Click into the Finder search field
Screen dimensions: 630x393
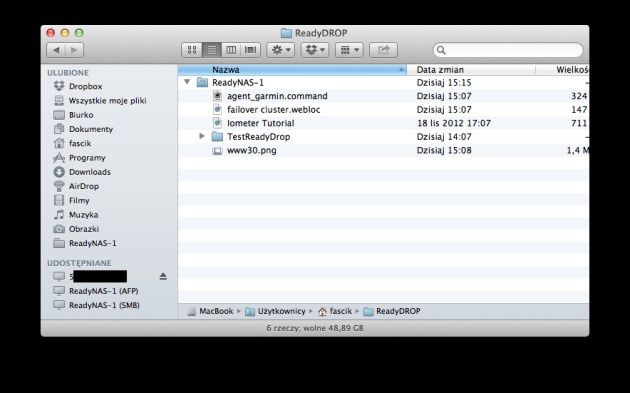click(508, 50)
